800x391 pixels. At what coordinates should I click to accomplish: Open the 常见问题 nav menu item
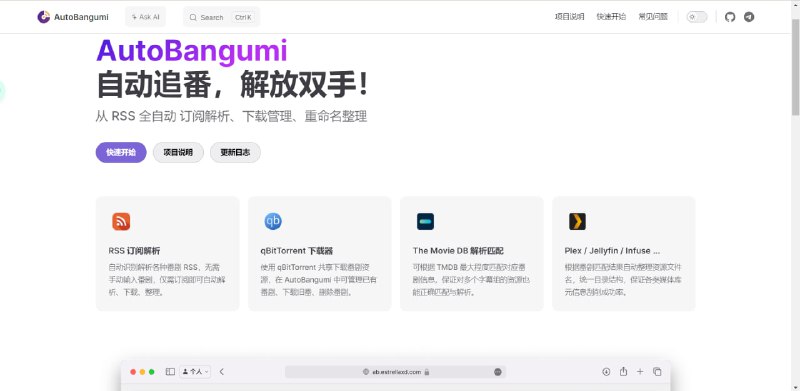pyautogui.click(x=653, y=17)
